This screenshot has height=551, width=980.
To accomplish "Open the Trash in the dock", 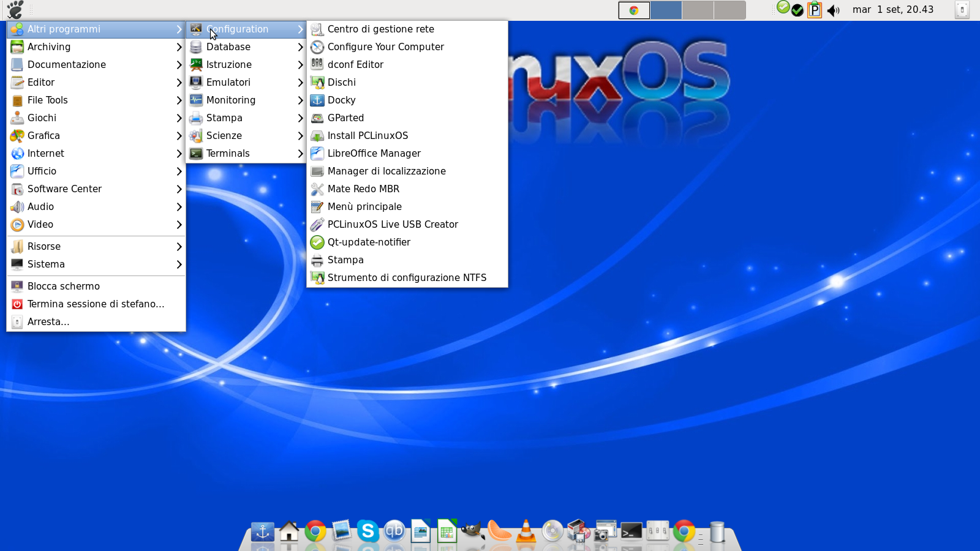I will point(717,531).
